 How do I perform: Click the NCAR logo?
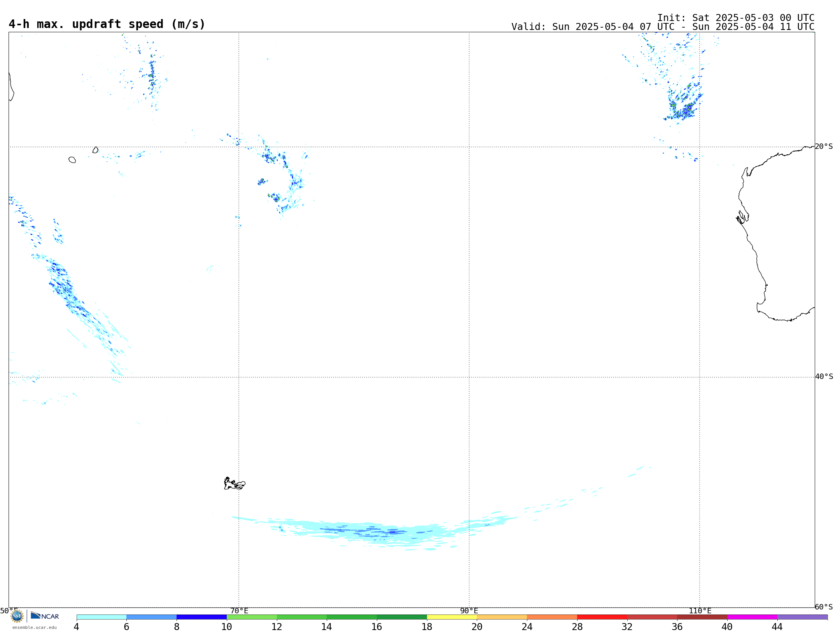coord(45,616)
